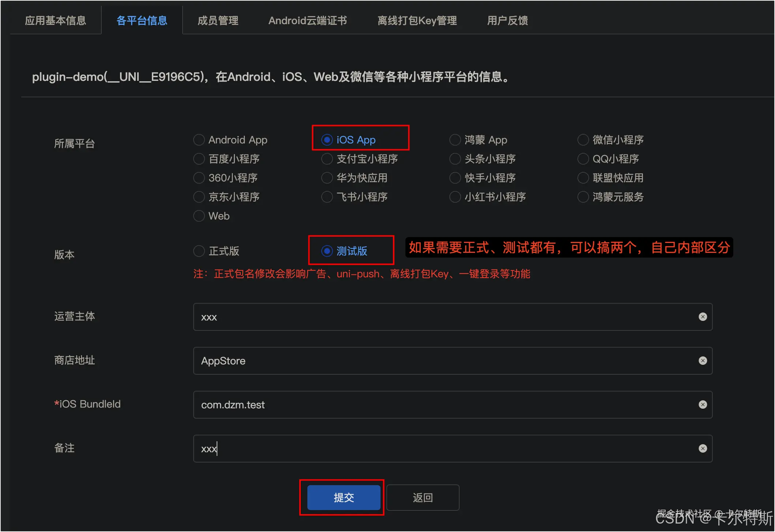Click the blue 提交 submit button
775x532 pixels.
(344, 498)
